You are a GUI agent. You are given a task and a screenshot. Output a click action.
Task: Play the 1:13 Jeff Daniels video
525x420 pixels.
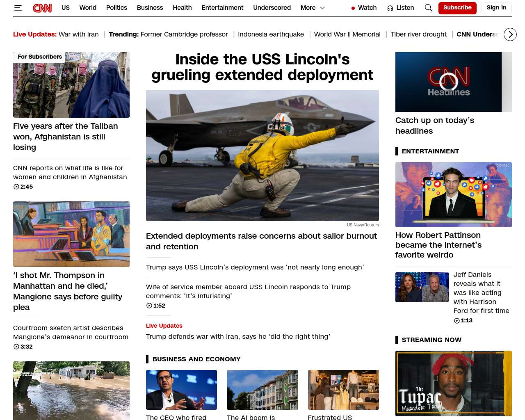click(x=463, y=320)
